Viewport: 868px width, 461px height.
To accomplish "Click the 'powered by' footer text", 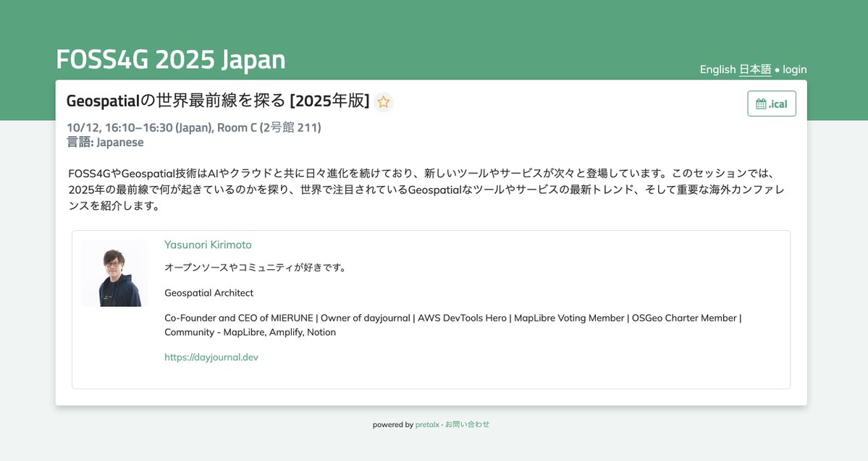I will pos(393,425).
